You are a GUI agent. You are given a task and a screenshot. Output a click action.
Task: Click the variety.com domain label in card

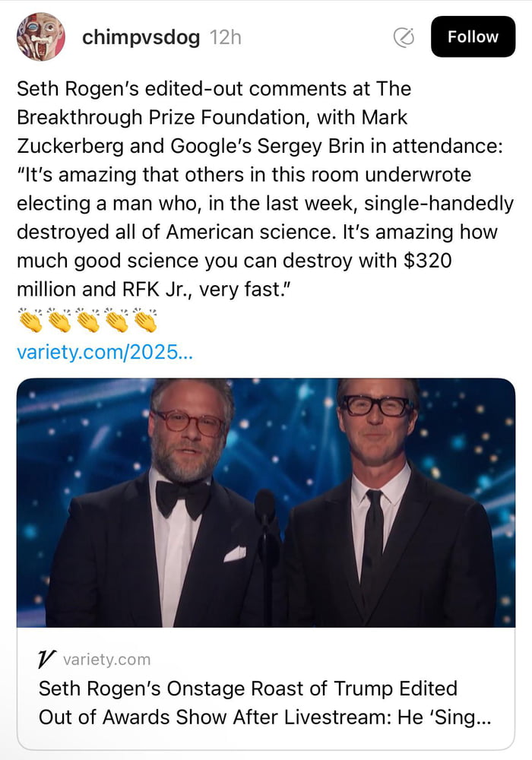coord(106,660)
